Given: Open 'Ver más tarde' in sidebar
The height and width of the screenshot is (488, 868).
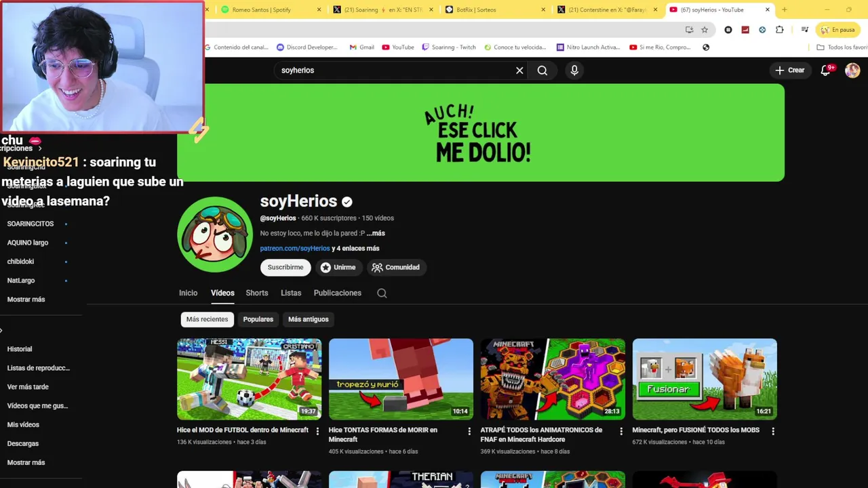Looking at the screenshot, I should (28, 387).
